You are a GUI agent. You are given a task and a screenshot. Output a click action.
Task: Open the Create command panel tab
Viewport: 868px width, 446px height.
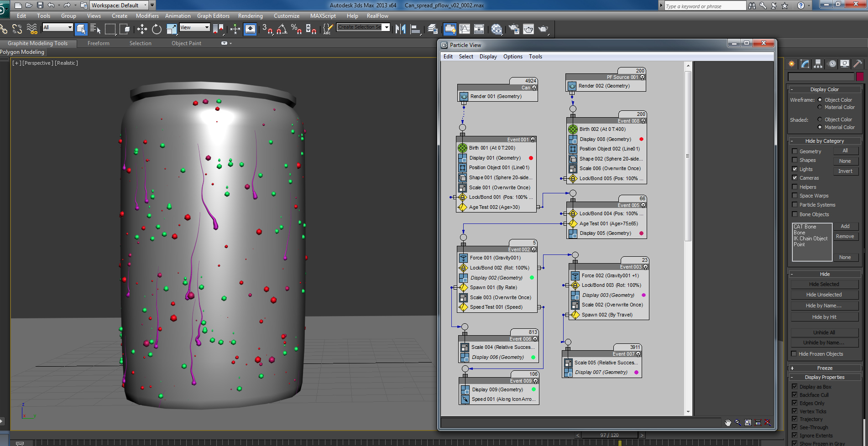click(791, 64)
